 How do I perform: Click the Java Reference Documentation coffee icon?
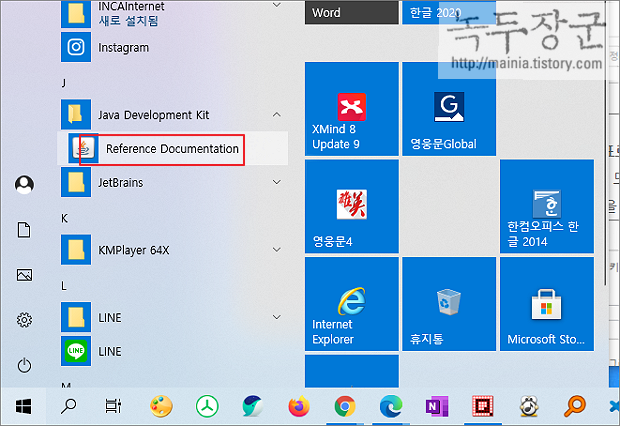pyautogui.click(x=83, y=149)
